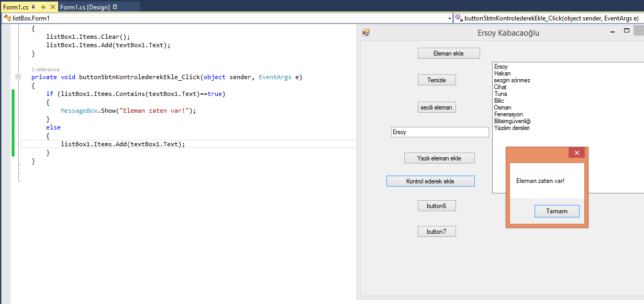This screenshot has height=304, width=644.
Task: Minimize the Ersoy Kabacaoğlu form window
Action: [x=613, y=32]
